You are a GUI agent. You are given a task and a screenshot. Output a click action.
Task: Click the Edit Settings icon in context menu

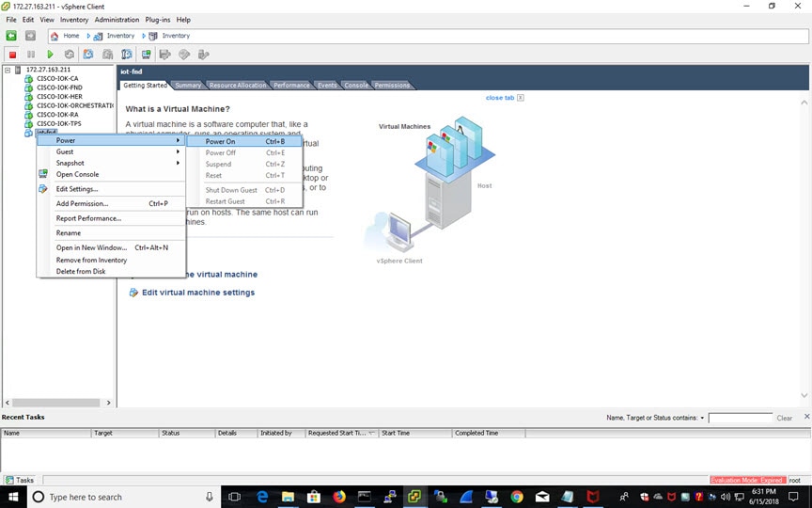tap(43, 189)
